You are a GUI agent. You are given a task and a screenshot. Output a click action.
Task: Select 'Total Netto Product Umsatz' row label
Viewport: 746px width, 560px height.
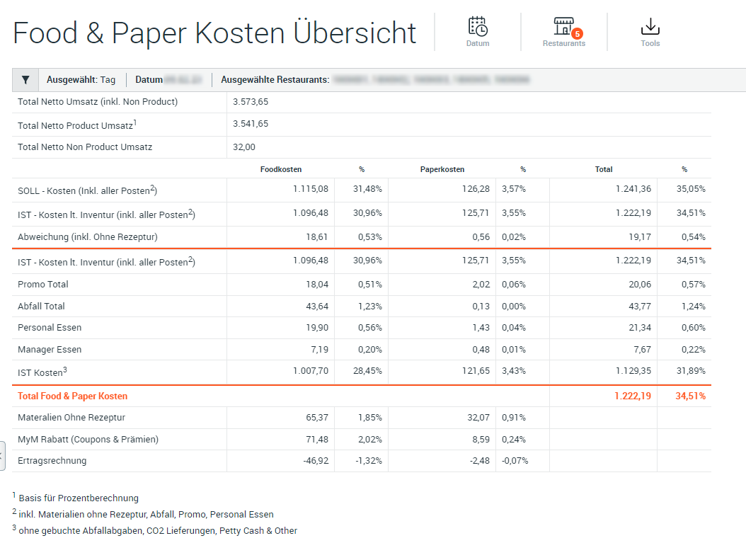point(77,125)
